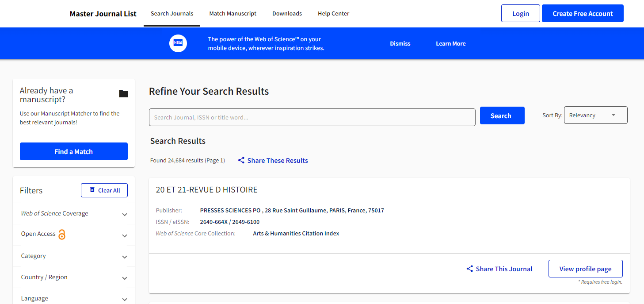Click the Master Journal List title
Image resolution: width=644 pixels, height=304 pixels.
click(103, 14)
